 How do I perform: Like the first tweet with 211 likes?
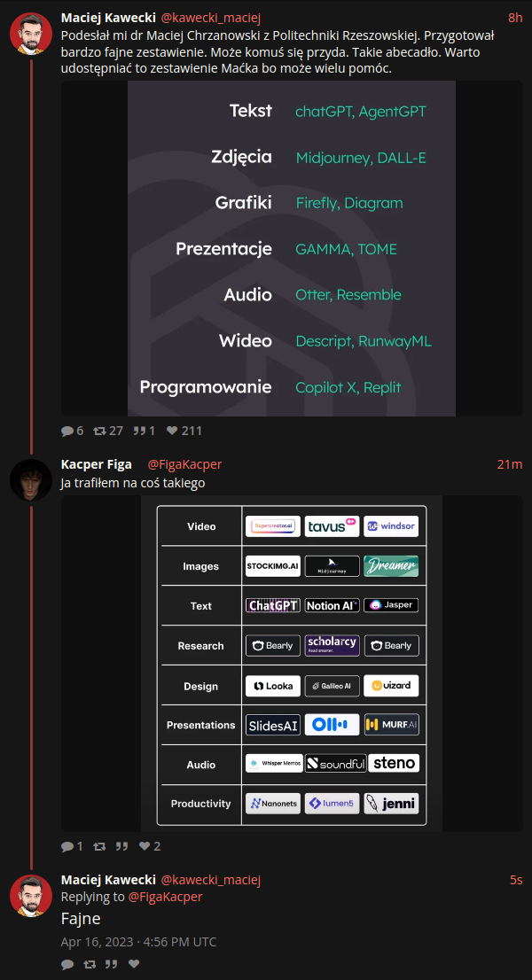tap(184, 431)
